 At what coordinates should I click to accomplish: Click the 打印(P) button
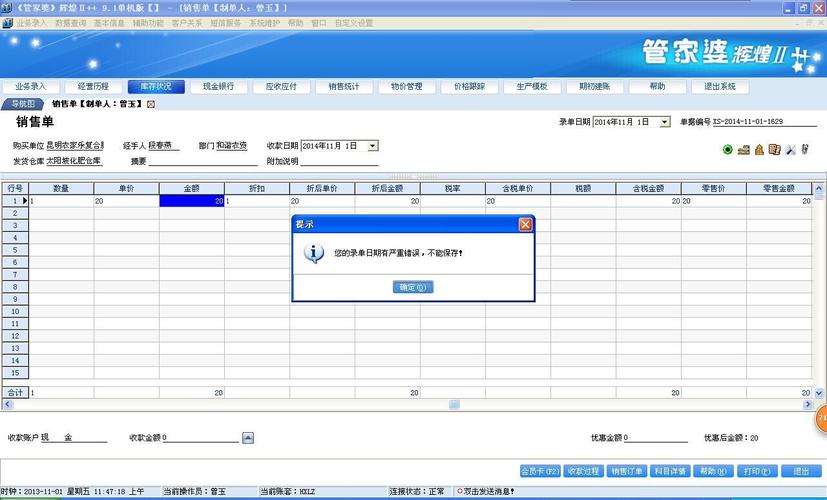point(757,471)
